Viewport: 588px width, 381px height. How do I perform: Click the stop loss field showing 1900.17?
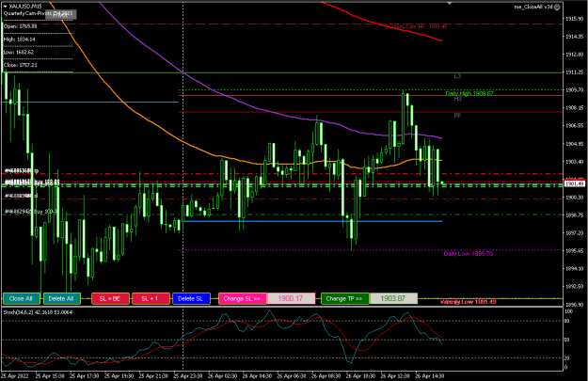click(291, 298)
